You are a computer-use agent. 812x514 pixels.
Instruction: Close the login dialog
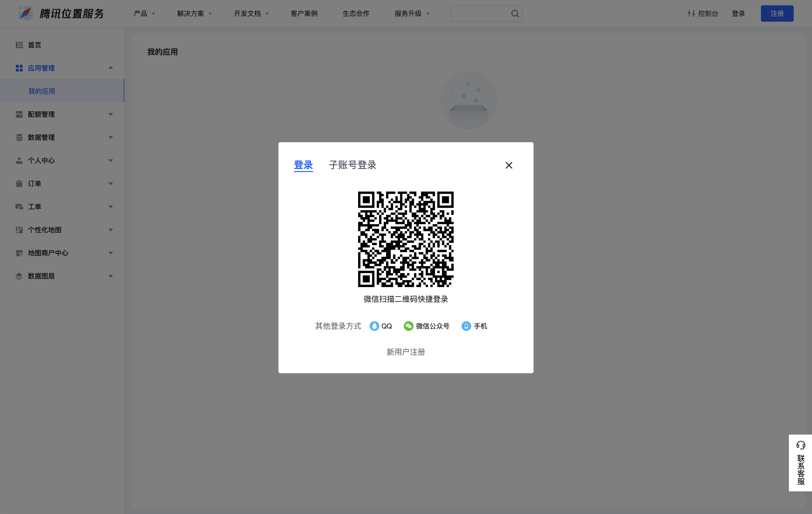(x=509, y=165)
